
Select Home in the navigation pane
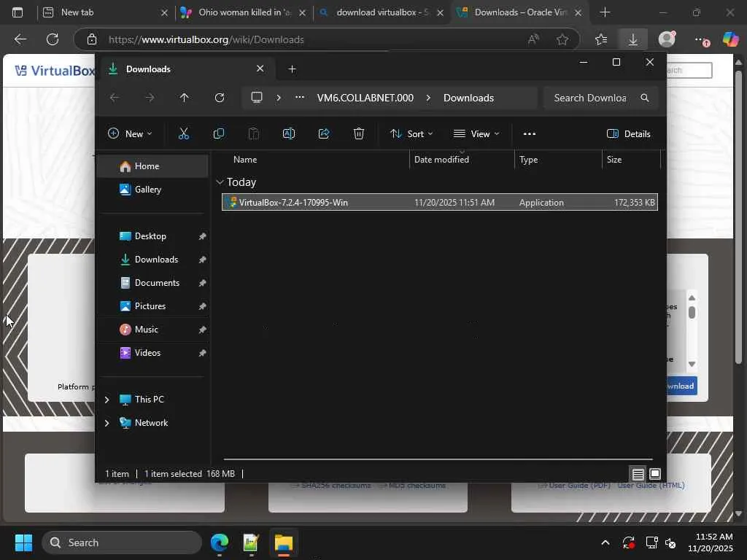click(153, 166)
